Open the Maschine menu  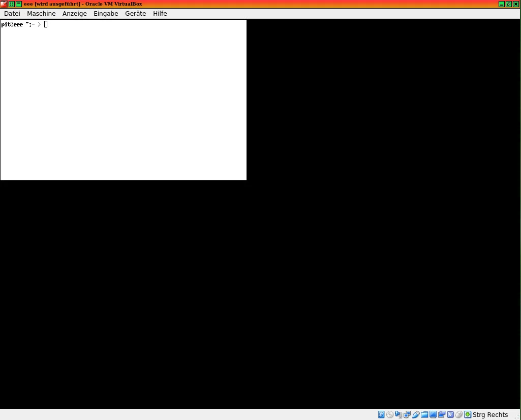click(41, 14)
